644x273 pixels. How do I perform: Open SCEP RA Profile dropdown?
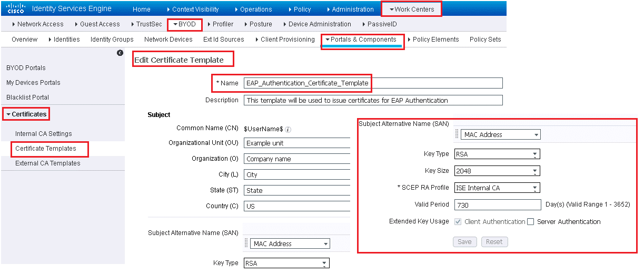(x=497, y=188)
